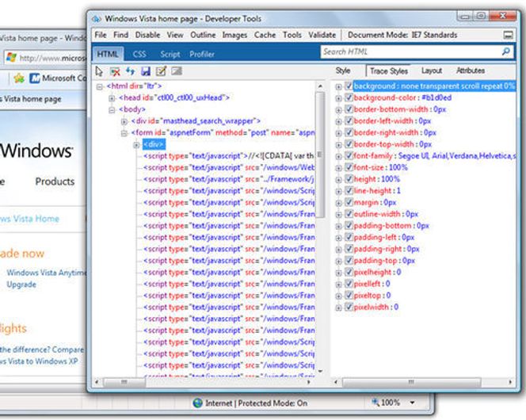The height and width of the screenshot is (420, 526).
Task: Open the Validate menu
Action: coord(322,35)
